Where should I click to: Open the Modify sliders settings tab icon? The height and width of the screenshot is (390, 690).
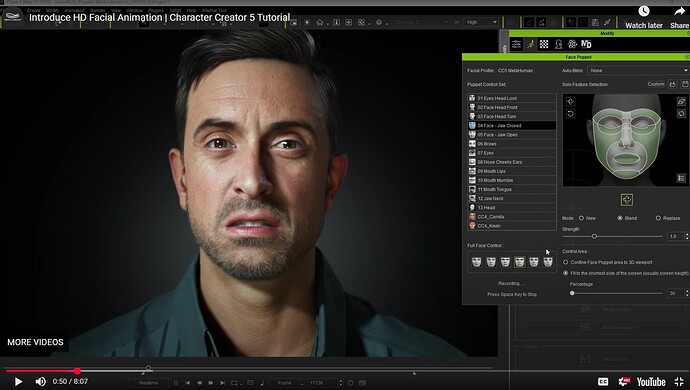(516, 44)
